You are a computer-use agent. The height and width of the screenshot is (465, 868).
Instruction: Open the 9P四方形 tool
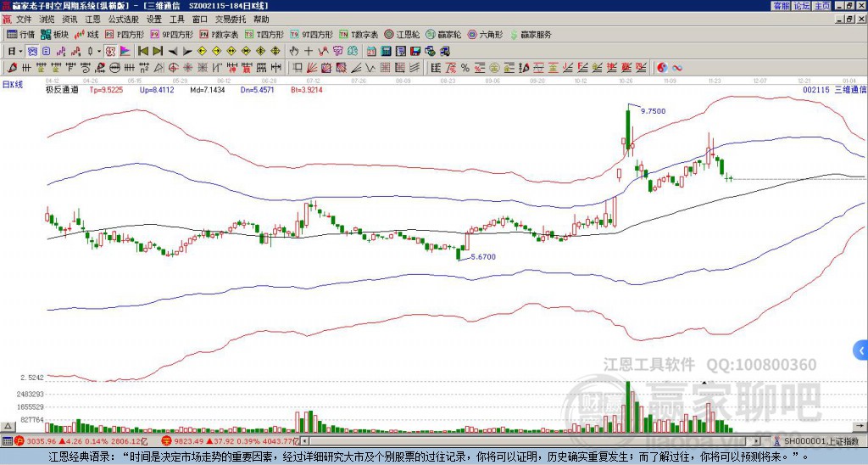click(171, 34)
